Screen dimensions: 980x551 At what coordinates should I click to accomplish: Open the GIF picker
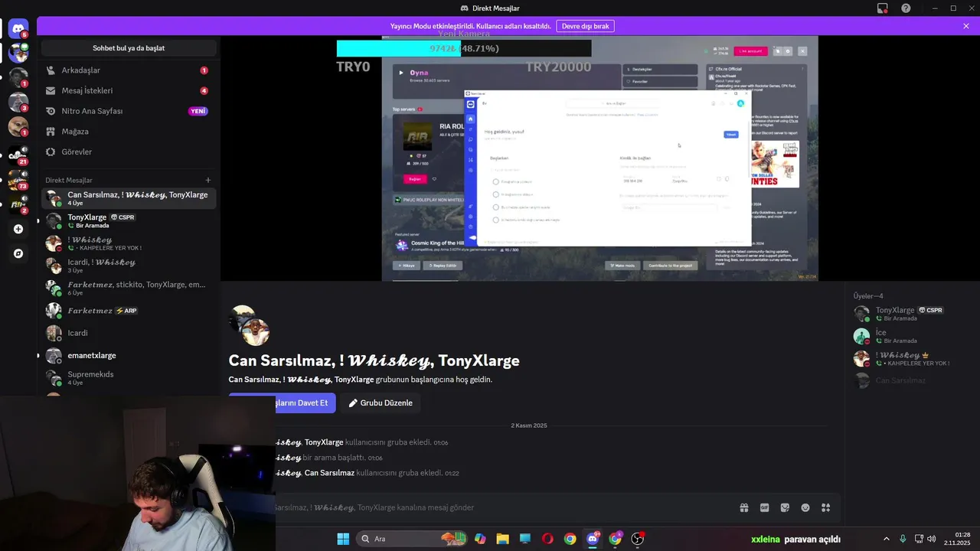[x=764, y=507]
